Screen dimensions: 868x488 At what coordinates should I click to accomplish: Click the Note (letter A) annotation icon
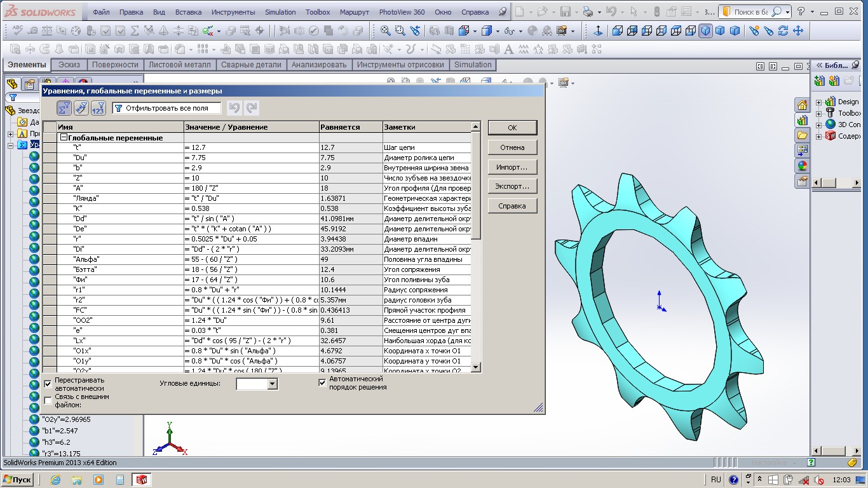click(x=509, y=49)
